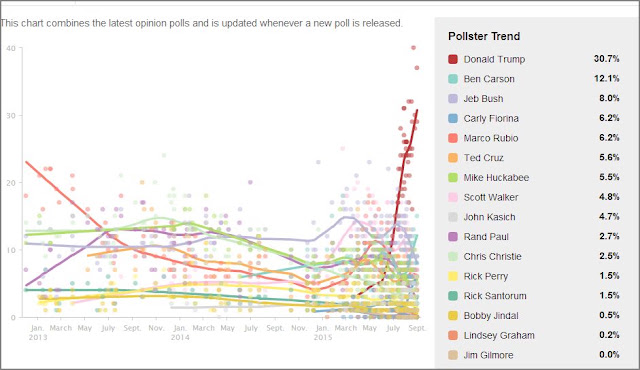Click Marco Rubio's coral legend swatch
Screen dimensions: 640x370
pos(453,138)
